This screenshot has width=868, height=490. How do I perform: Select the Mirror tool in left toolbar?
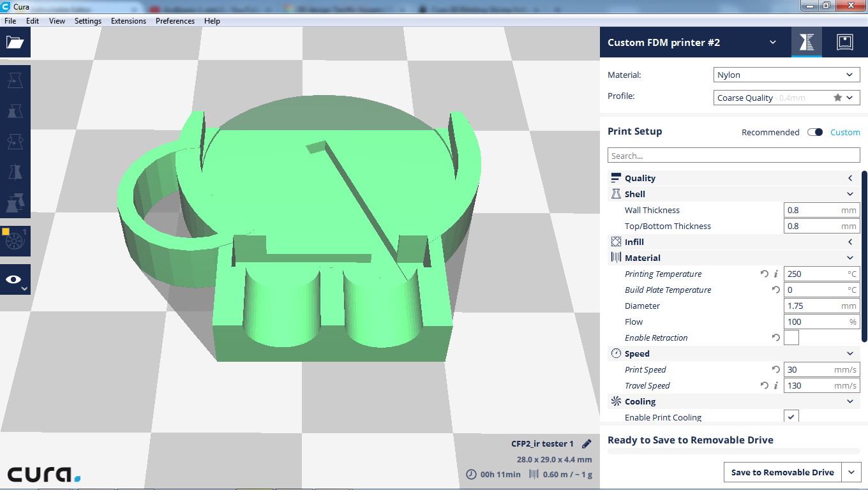coord(15,172)
